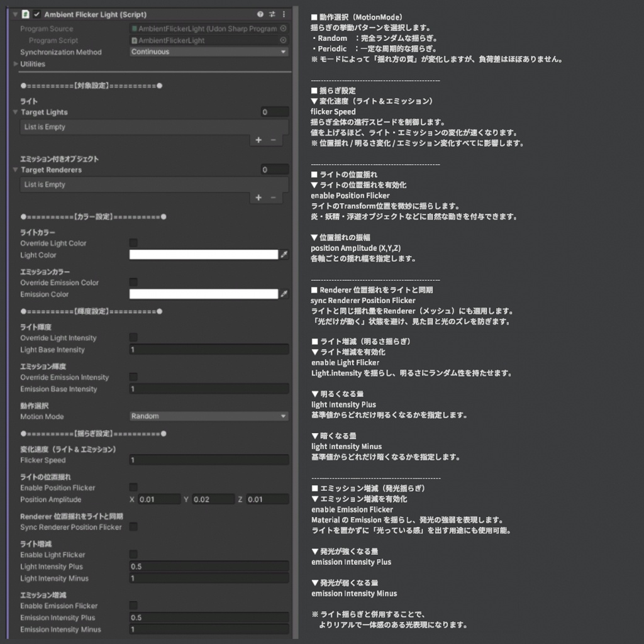Viewport: 644px width, 644px height.
Task: Open component three-dot context menu
Action: [284, 14]
